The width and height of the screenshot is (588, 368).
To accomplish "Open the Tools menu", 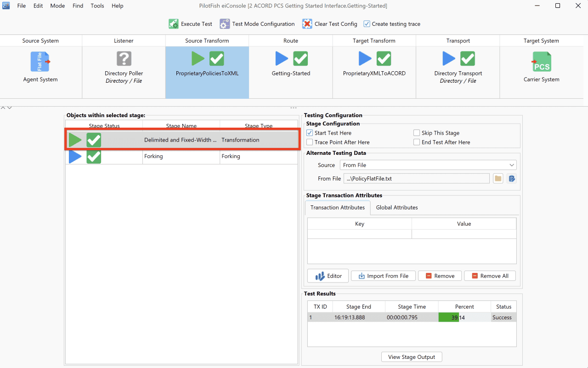I will (x=97, y=6).
